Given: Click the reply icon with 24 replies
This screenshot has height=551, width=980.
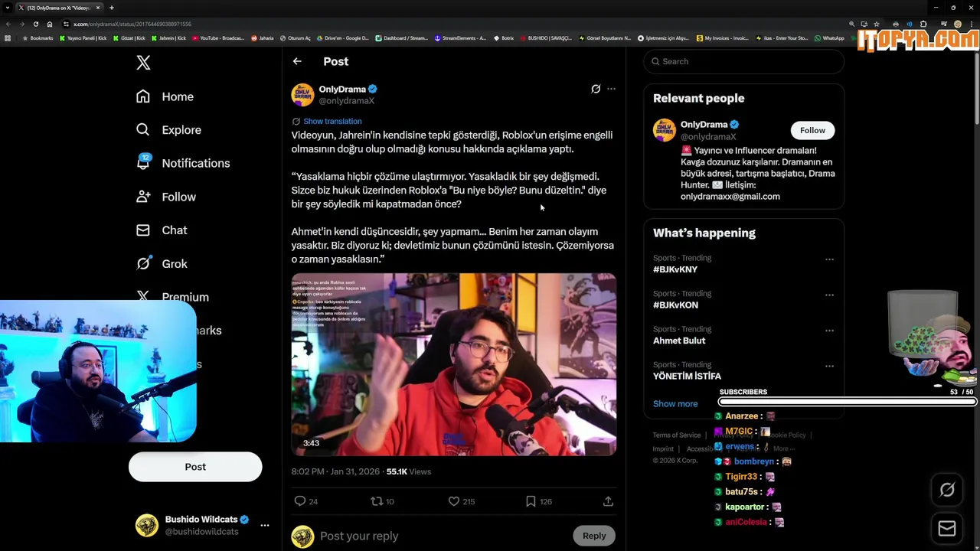Looking at the screenshot, I should 300,501.
